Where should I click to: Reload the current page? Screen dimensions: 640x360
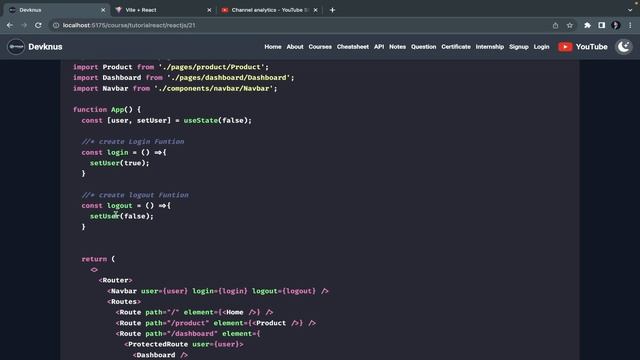(x=38, y=25)
